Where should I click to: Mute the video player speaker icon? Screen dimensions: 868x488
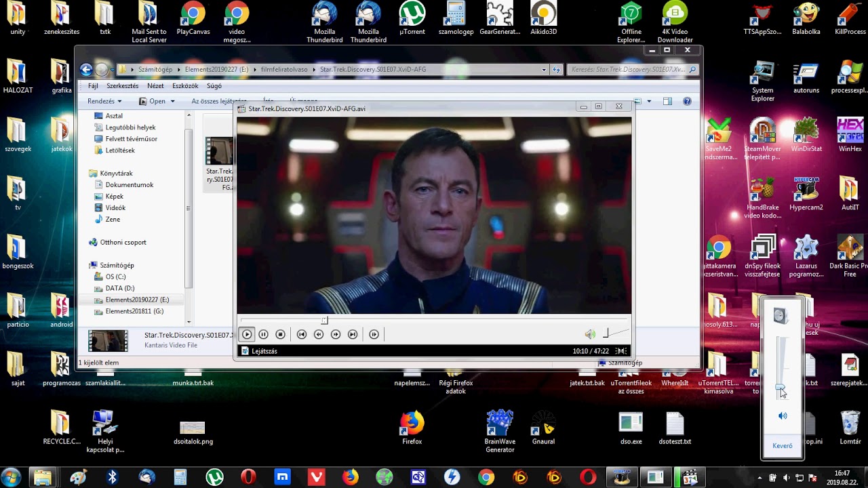590,334
